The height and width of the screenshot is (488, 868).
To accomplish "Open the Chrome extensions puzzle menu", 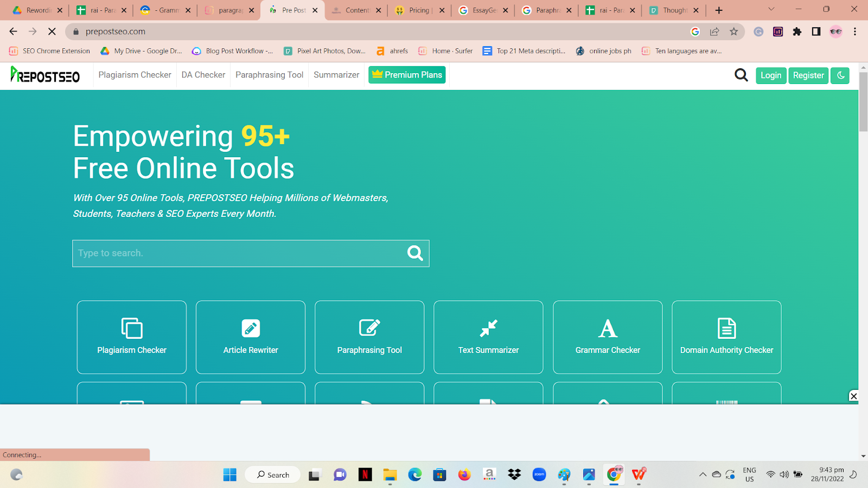I will click(x=797, y=31).
